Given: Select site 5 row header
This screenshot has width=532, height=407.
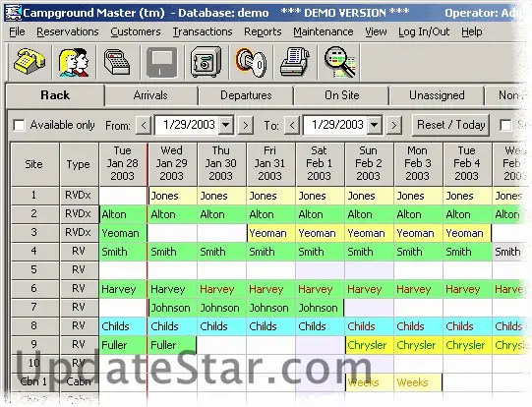Looking at the screenshot, I should click(x=34, y=270).
